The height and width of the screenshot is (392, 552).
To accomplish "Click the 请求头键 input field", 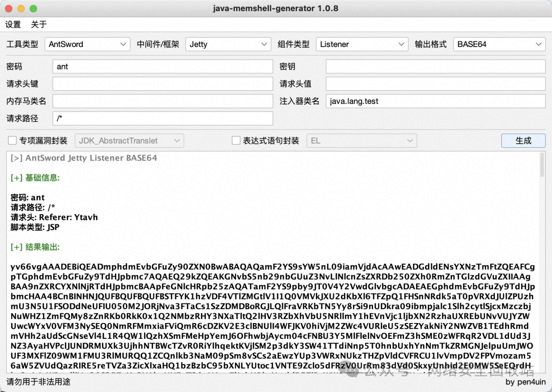I will point(163,84).
